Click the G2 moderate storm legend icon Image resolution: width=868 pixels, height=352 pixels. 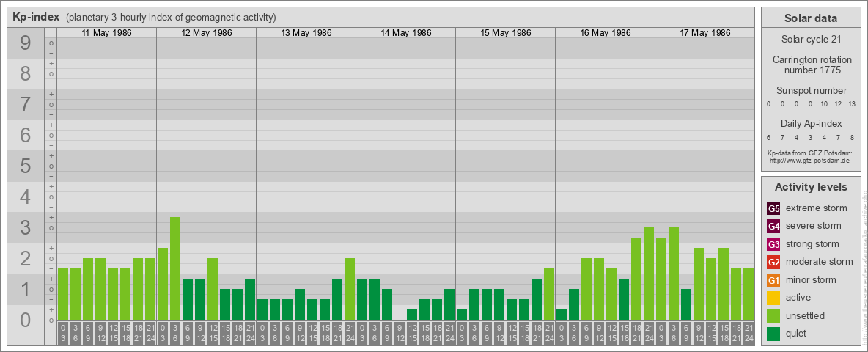[773, 262]
